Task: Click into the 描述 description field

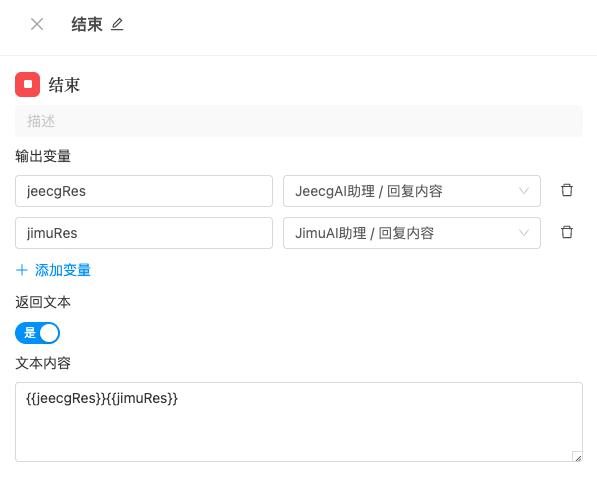Action: (299, 121)
